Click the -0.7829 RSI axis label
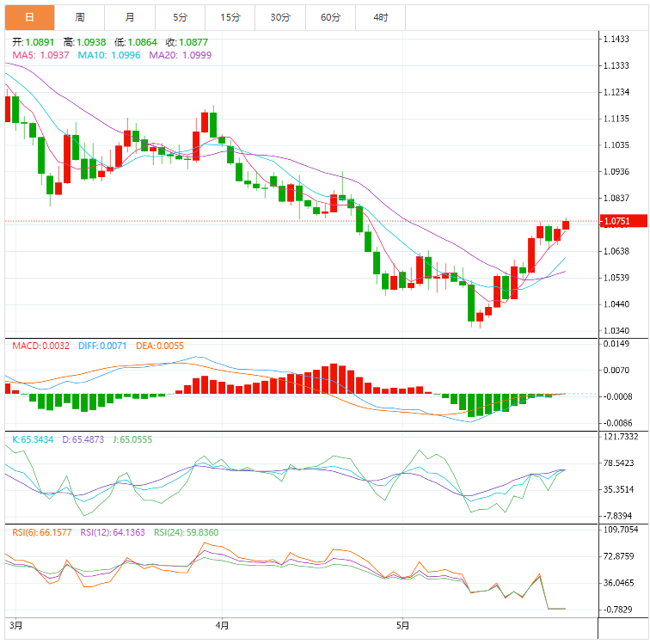The height and width of the screenshot is (644, 650). [x=617, y=610]
